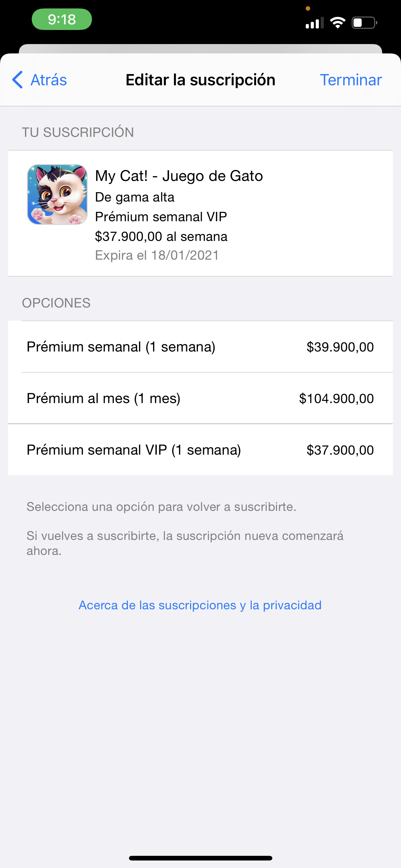This screenshot has width=401, height=868.
Task: Tap the cellular signal bars icon
Action: click(314, 22)
